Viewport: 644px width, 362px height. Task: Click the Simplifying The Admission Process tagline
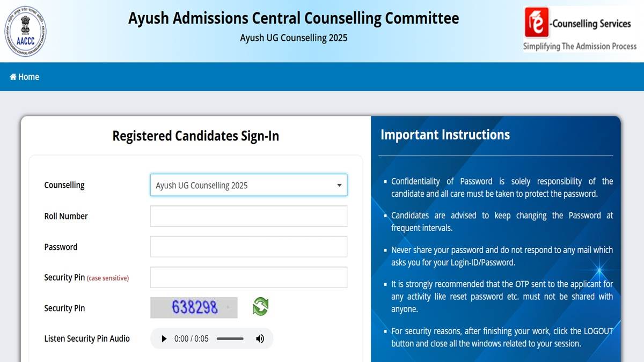pyautogui.click(x=580, y=47)
